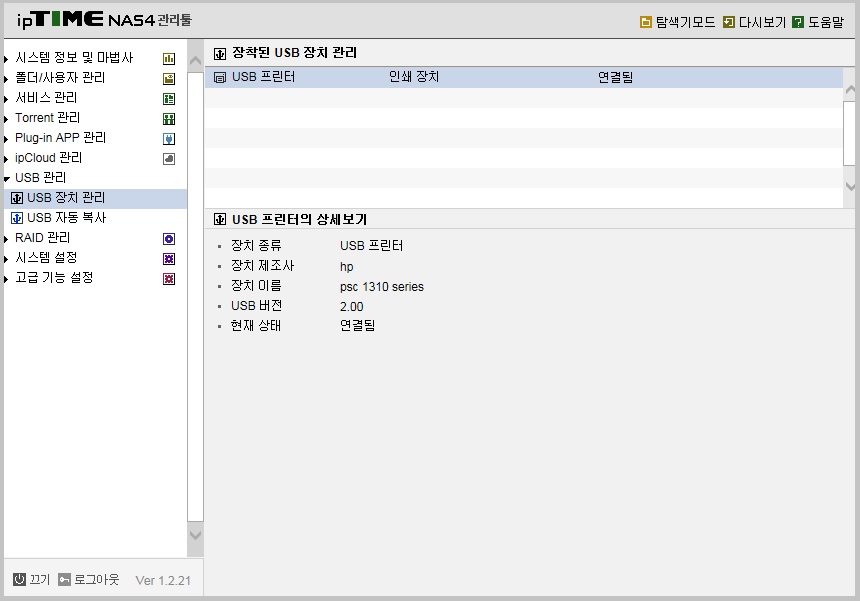
Task: Open ipCloud 관리 menu item
Action: pos(48,157)
